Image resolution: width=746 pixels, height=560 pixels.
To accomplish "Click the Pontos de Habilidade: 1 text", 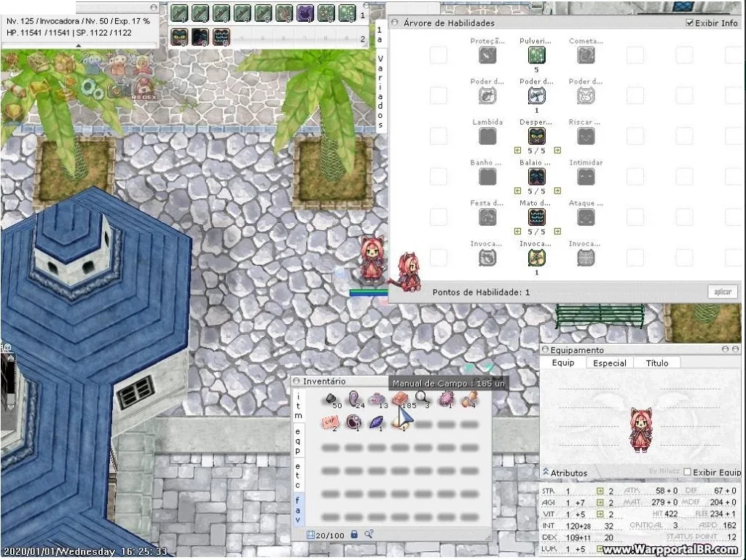I will tap(481, 292).
